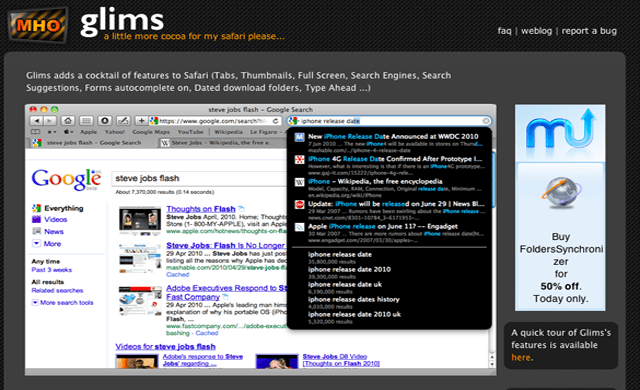Clear the search field with the x icon
This screenshot has width=640, height=390.
(x=486, y=121)
